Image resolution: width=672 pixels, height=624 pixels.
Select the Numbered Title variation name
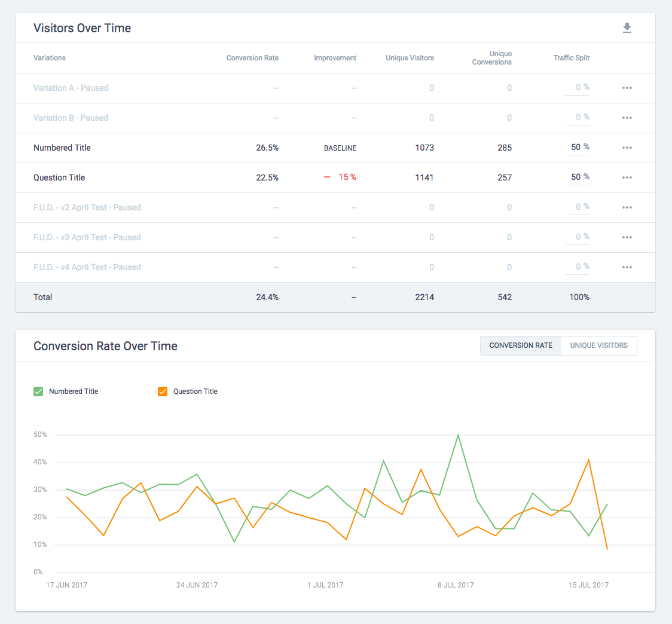click(x=62, y=148)
